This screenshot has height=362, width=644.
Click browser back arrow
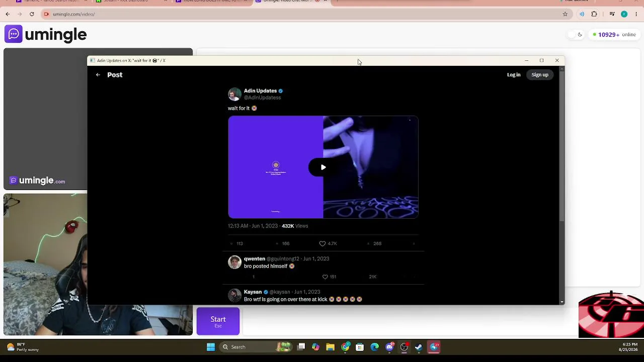pos(8,14)
